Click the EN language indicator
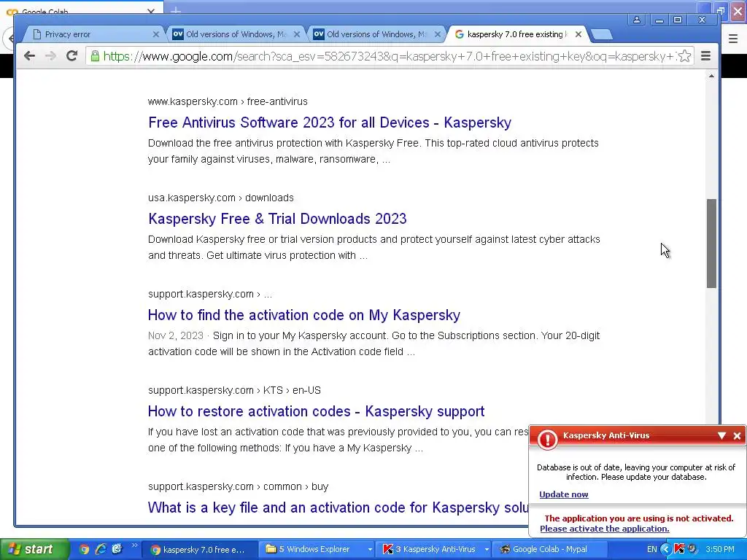747x560 pixels. coord(651,549)
